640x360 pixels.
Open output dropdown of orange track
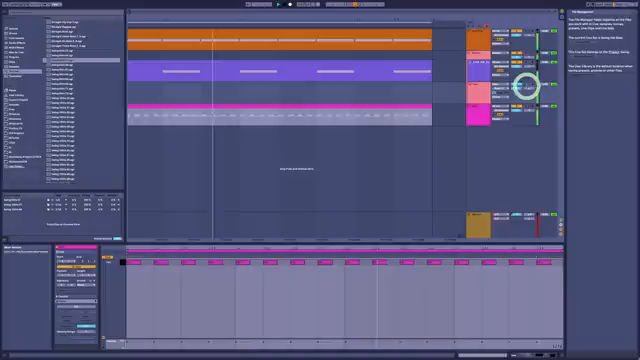500,44
